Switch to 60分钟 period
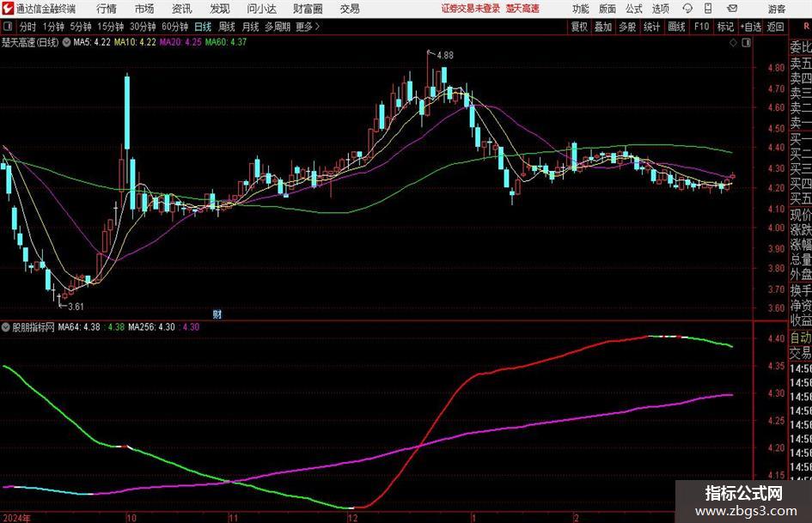812x523 pixels. [175, 27]
